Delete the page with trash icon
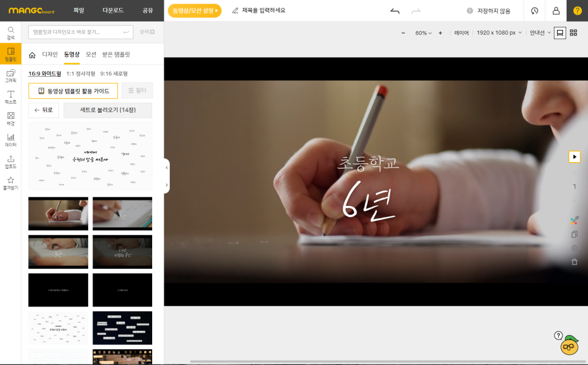The image size is (588, 365). [x=575, y=262]
